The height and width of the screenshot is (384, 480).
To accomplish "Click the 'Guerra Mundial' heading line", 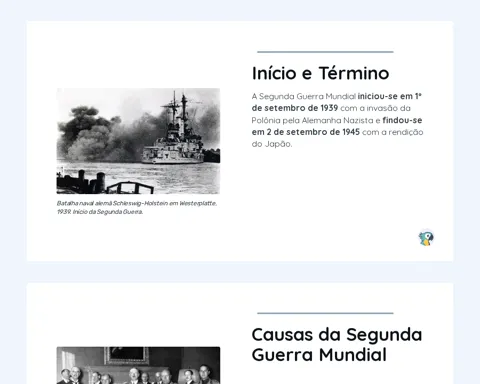I will (319, 355).
